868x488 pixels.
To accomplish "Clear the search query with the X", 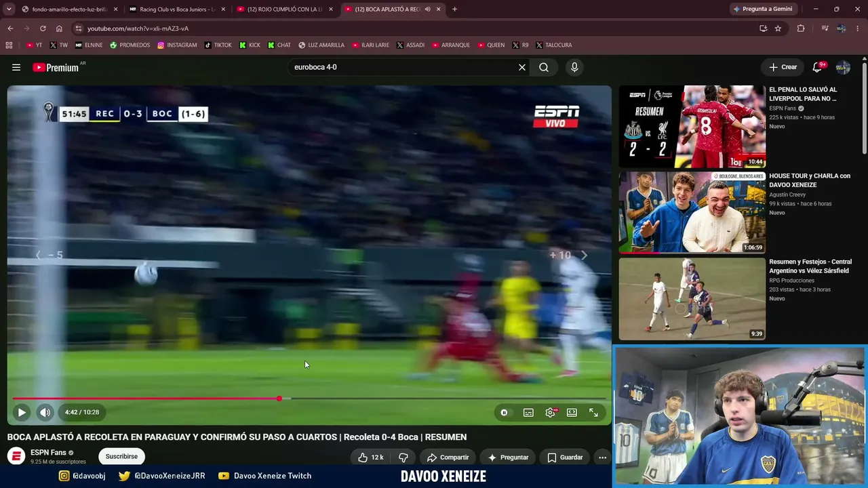I will (x=522, y=67).
